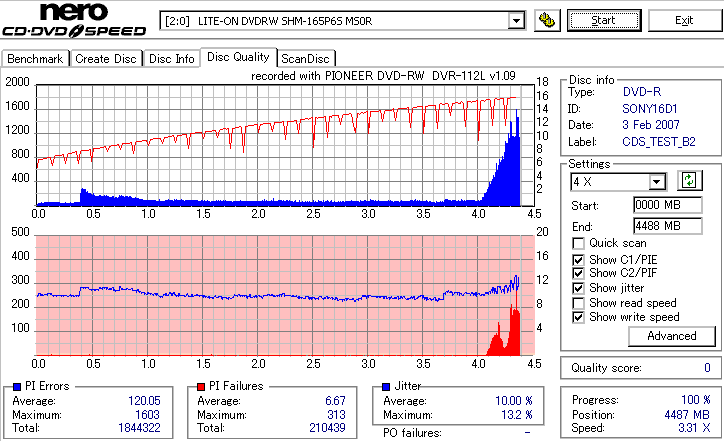Click the PI Failures average 6.67
The image size is (724, 441).
pyautogui.click(x=335, y=401)
